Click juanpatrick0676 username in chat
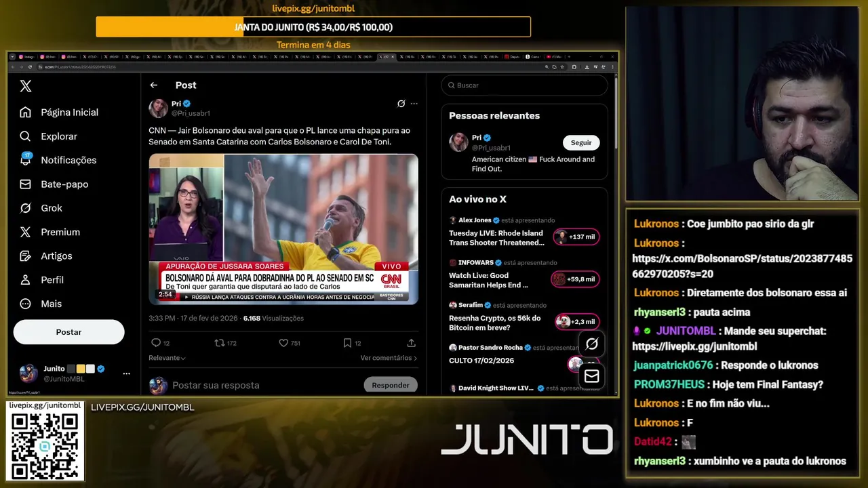The width and height of the screenshot is (868, 488). coord(673,365)
